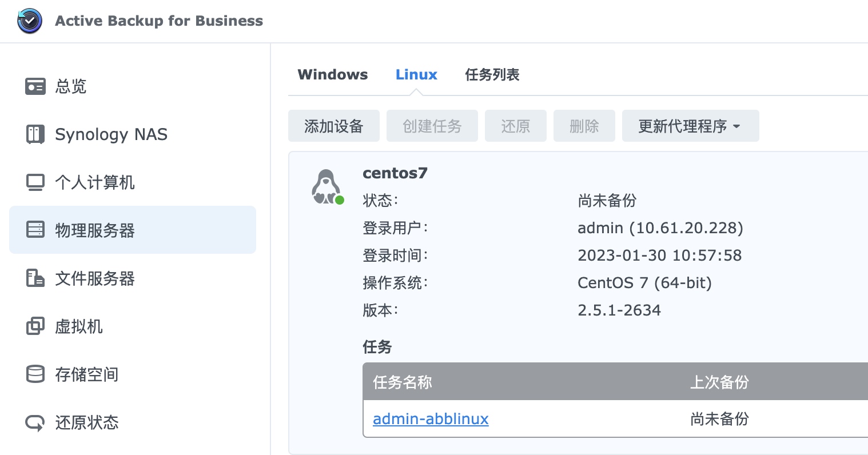Click the 任务名称 column header
The height and width of the screenshot is (455, 868).
(x=403, y=382)
